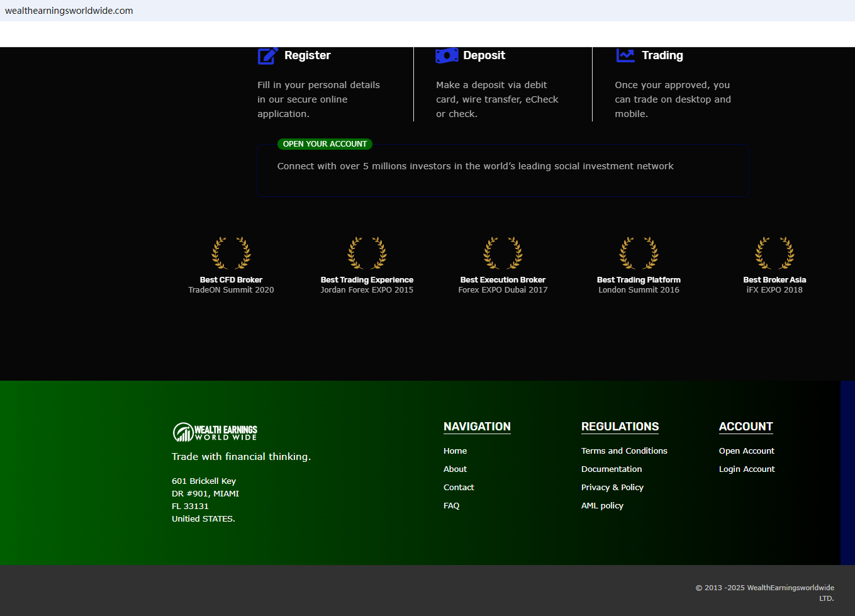View the Privacy & Policy page
This screenshot has height=616, width=855.
click(612, 488)
